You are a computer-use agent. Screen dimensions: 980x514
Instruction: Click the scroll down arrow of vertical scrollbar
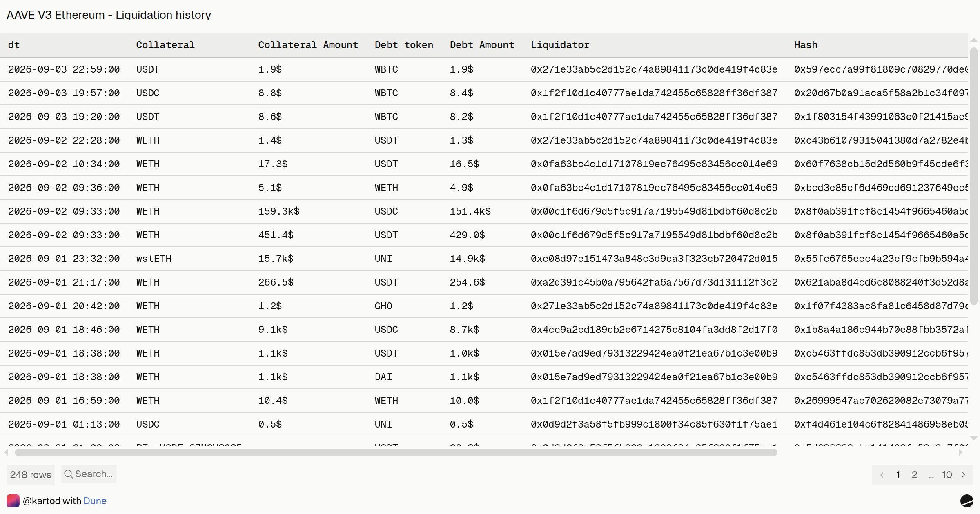974,439
